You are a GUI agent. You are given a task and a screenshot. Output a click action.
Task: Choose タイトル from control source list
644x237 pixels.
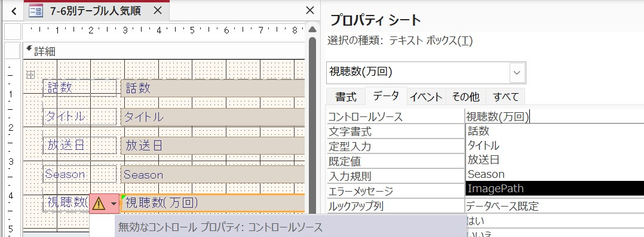point(554,146)
